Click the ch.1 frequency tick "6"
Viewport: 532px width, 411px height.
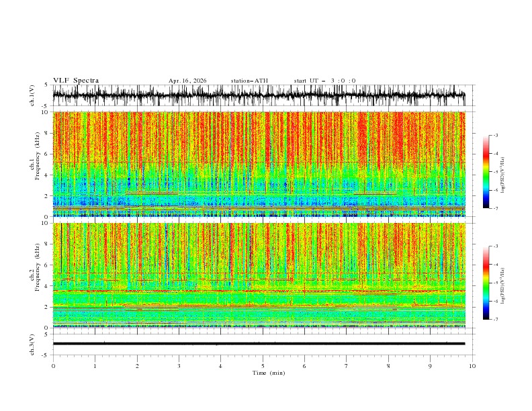tap(48, 154)
